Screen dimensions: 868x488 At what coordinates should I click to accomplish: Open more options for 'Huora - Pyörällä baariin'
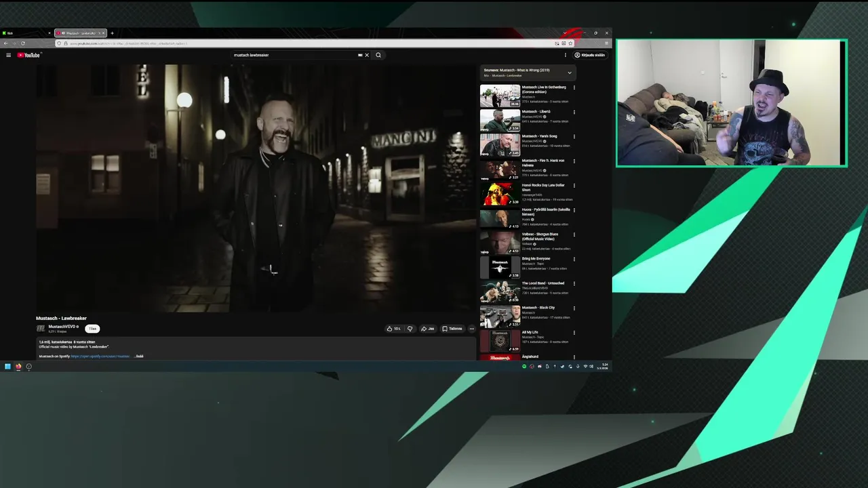[574, 210]
